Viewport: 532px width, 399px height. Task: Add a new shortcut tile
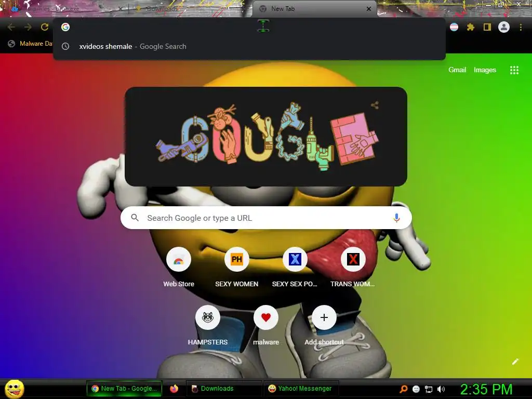pyautogui.click(x=324, y=318)
